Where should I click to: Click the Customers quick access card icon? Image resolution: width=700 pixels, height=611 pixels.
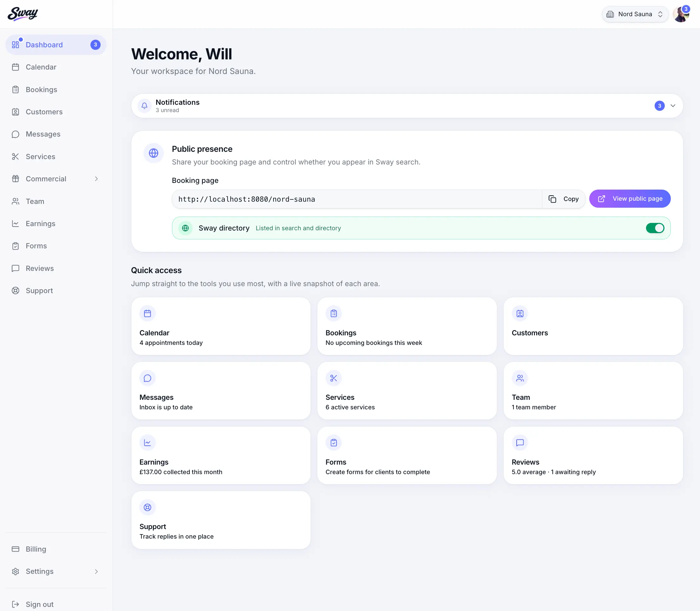[520, 313]
